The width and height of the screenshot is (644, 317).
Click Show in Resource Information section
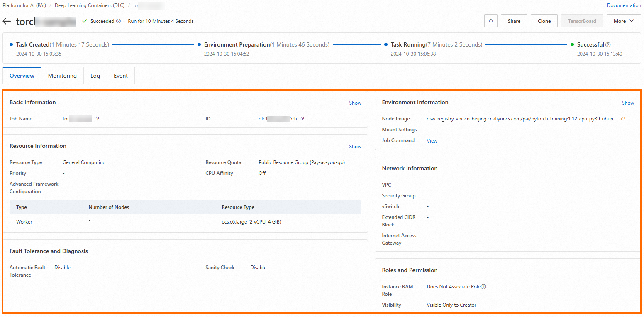[x=355, y=147]
